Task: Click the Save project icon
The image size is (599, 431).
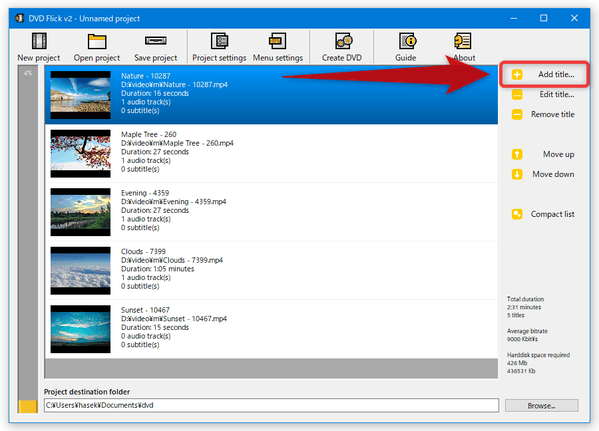Action: (x=155, y=41)
